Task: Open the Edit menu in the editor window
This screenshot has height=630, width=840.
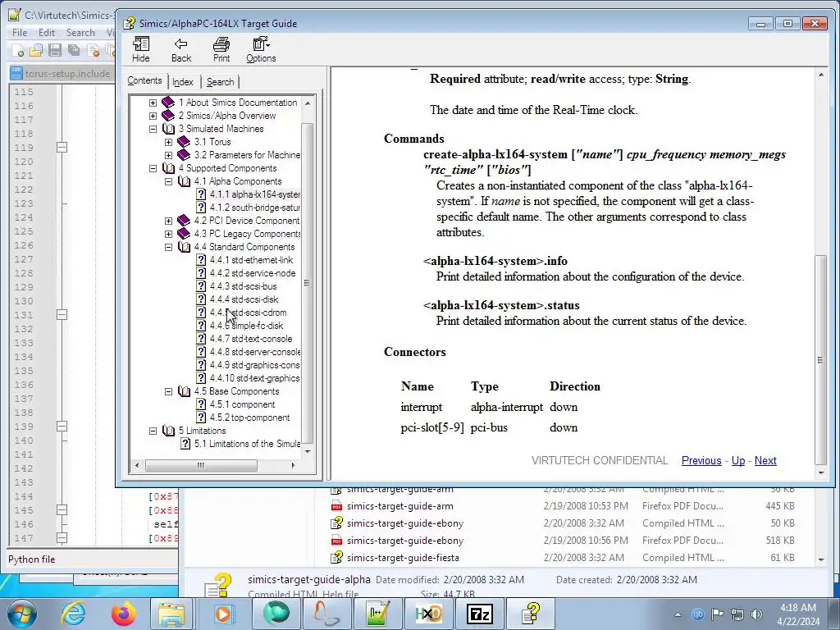Action: (47, 33)
